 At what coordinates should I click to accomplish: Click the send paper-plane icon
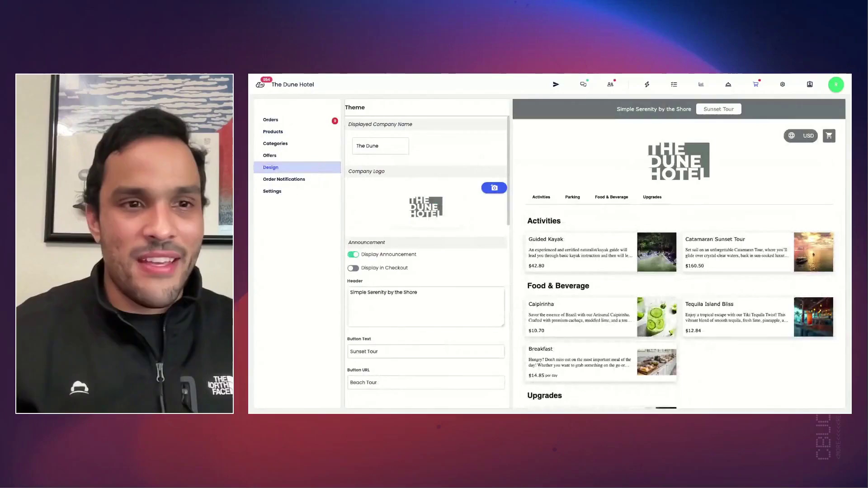(x=556, y=84)
